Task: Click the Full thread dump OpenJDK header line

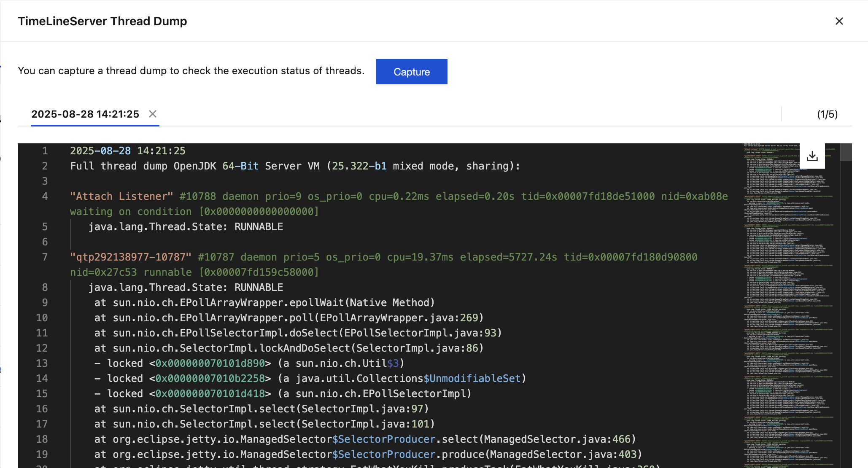Action: tap(295, 166)
